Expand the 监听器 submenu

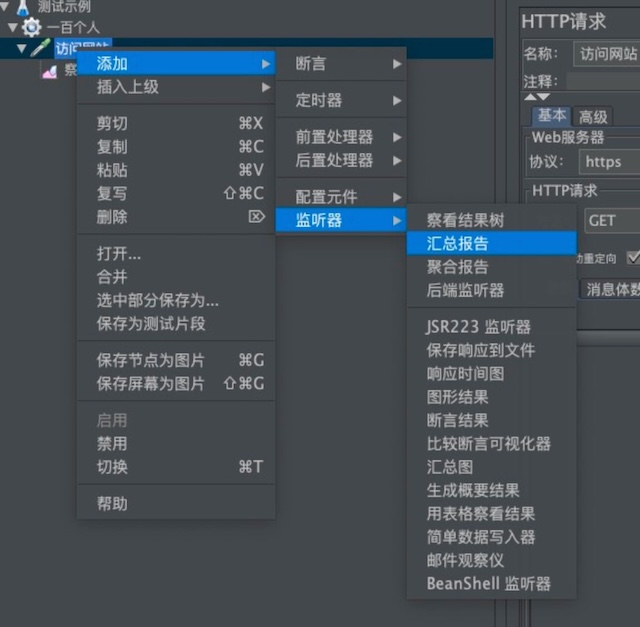341,220
